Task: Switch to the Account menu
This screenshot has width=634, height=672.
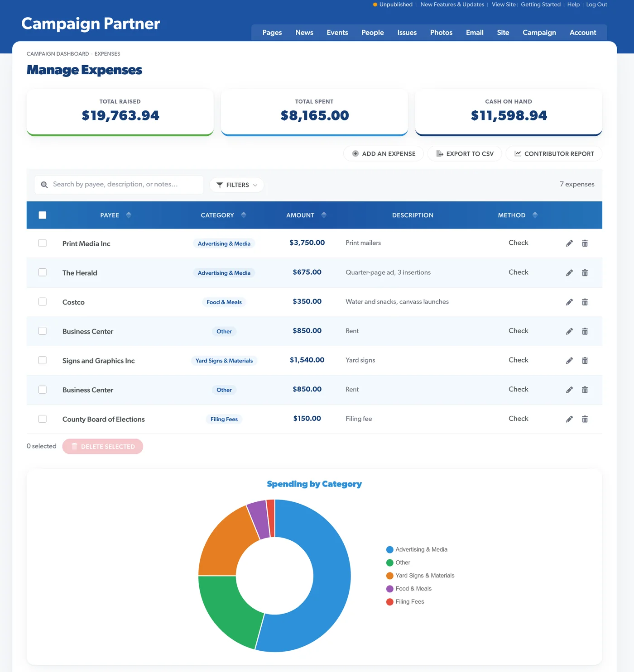Action: click(583, 33)
